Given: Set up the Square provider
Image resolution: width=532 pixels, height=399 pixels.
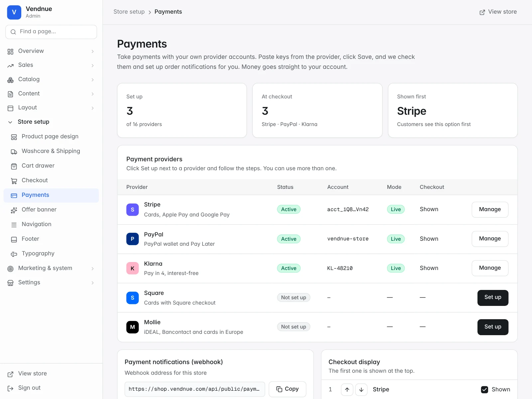Looking at the screenshot, I should click(493, 298).
